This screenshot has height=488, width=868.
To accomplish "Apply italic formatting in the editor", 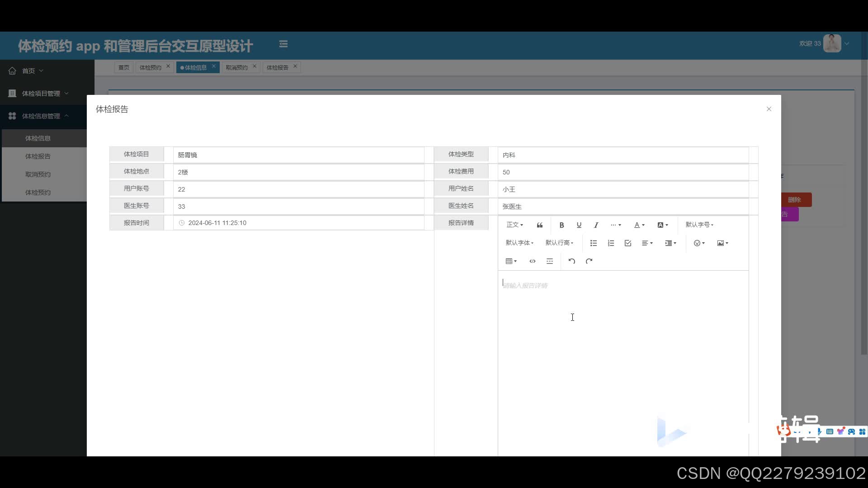I will click(x=596, y=225).
